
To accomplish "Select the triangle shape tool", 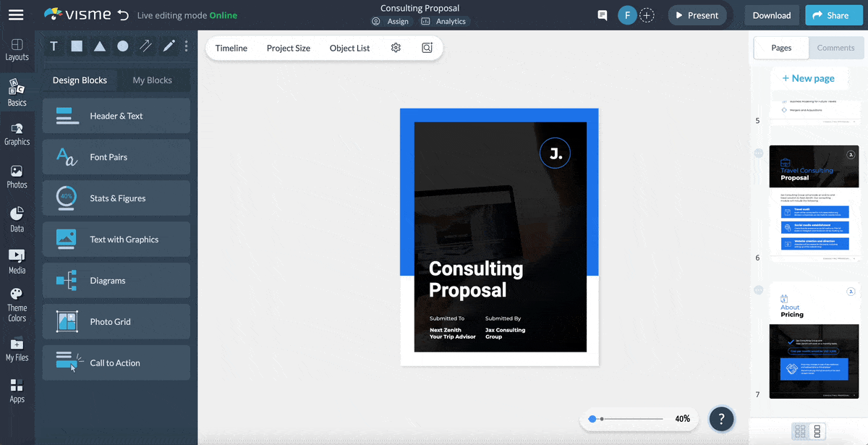I will pos(100,46).
